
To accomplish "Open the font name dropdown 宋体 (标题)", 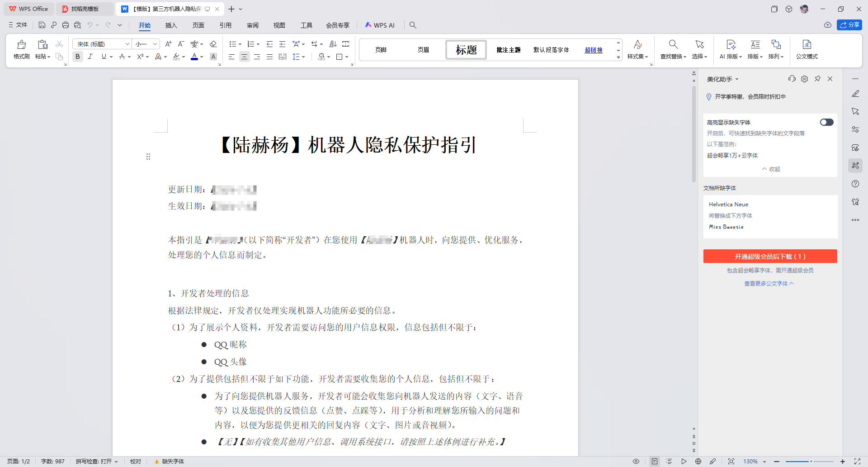I will click(127, 44).
